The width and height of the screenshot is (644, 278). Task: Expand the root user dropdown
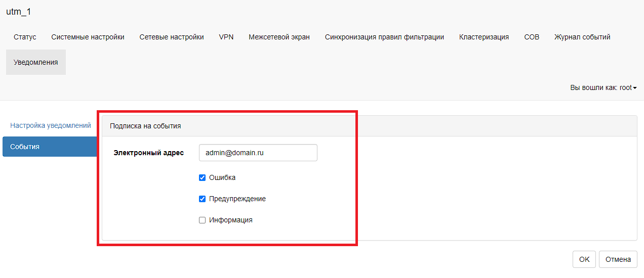point(603,87)
